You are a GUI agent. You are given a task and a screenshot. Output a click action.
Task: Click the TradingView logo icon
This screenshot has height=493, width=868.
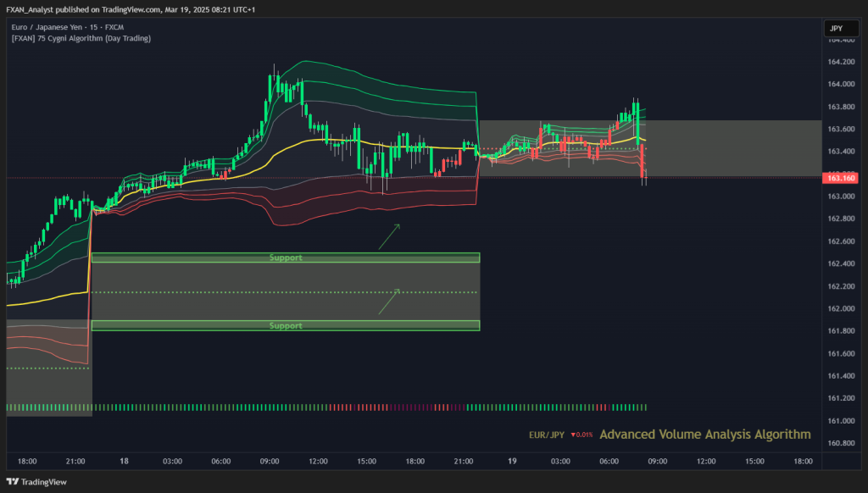point(12,482)
